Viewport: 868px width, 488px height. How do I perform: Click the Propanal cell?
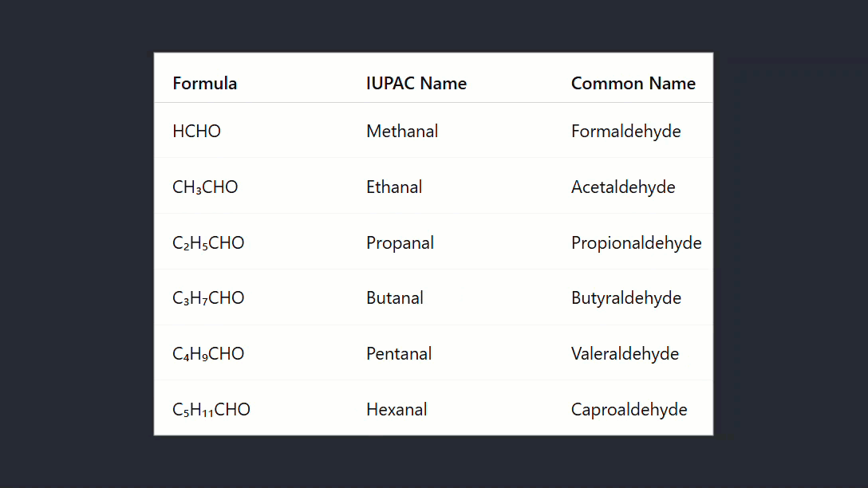coord(400,243)
